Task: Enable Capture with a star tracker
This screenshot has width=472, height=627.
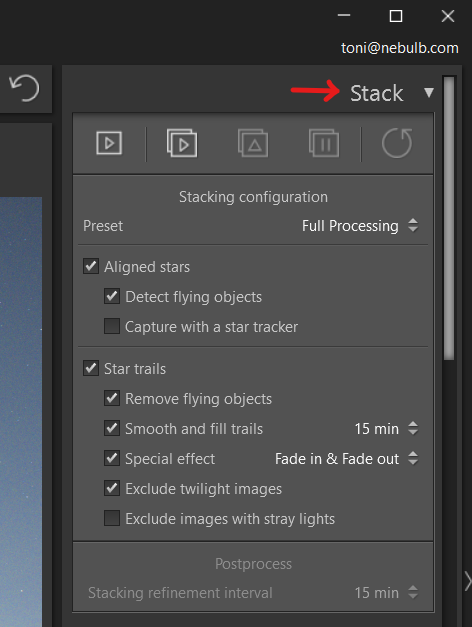Action: [x=112, y=326]
